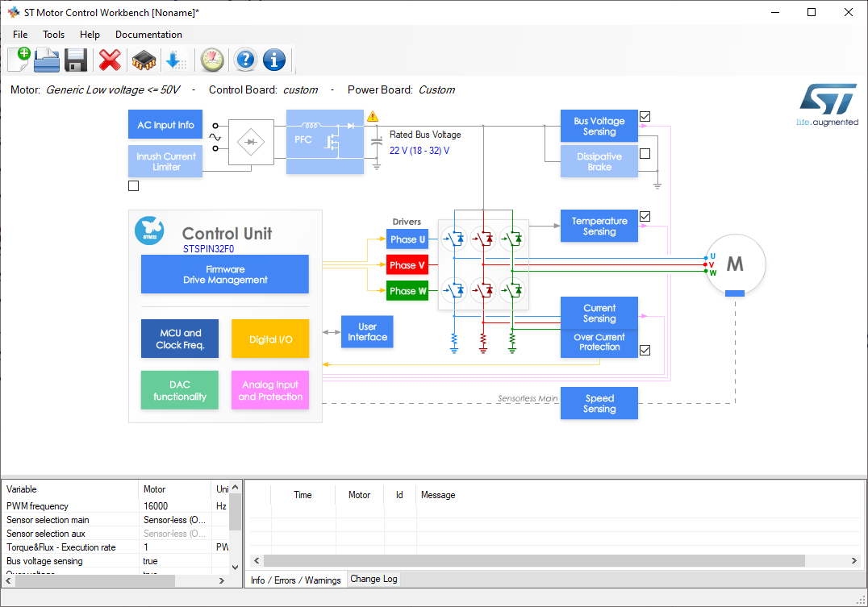Close the project using the red X icon

click(x=109, y=59)
